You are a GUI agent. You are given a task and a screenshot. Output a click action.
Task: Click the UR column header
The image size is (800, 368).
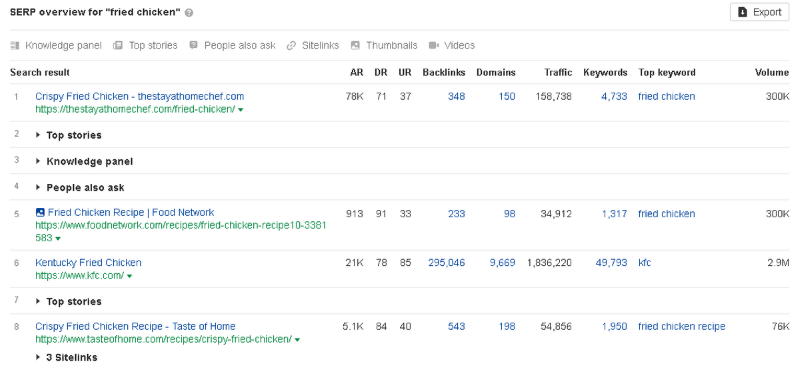[405, 72]
